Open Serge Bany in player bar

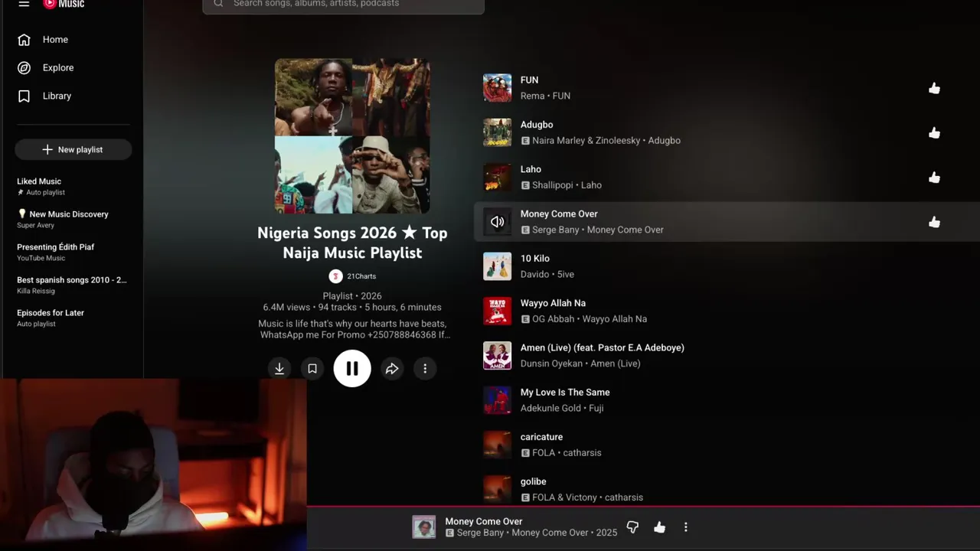[480, 533]
